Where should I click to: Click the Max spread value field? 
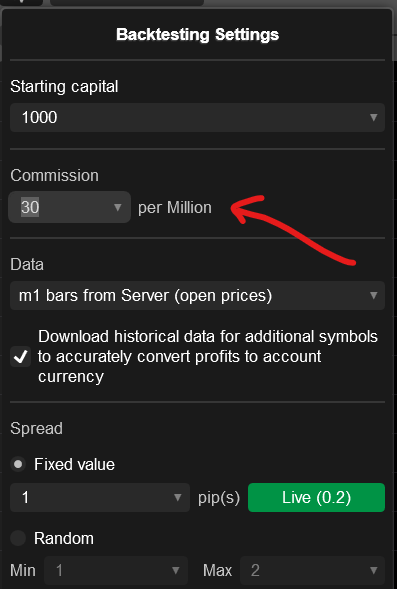click(x=312, y=571)
